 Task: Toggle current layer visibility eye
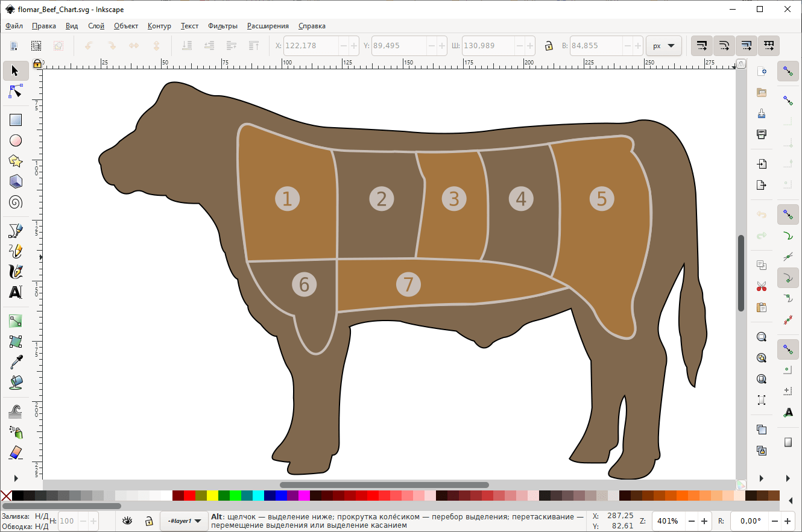(127, 521)
